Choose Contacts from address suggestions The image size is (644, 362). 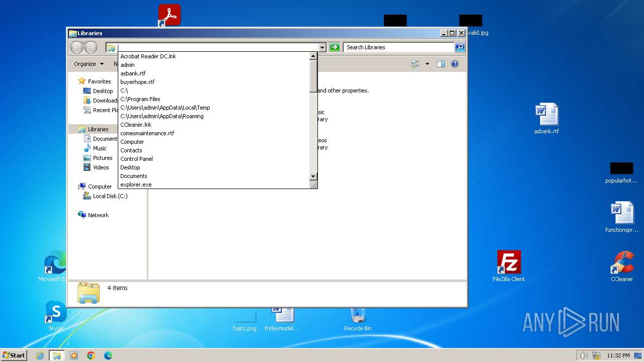(214, 150)
